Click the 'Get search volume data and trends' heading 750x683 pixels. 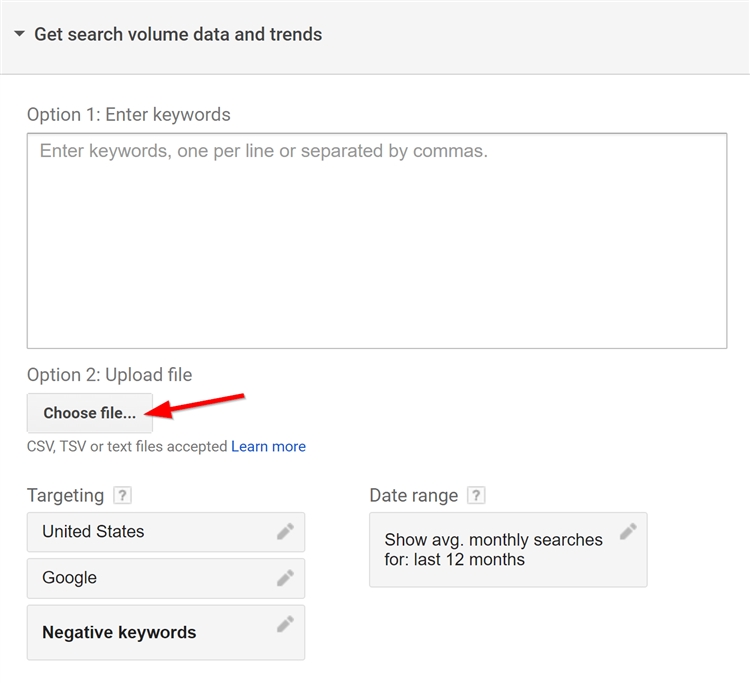178,34
